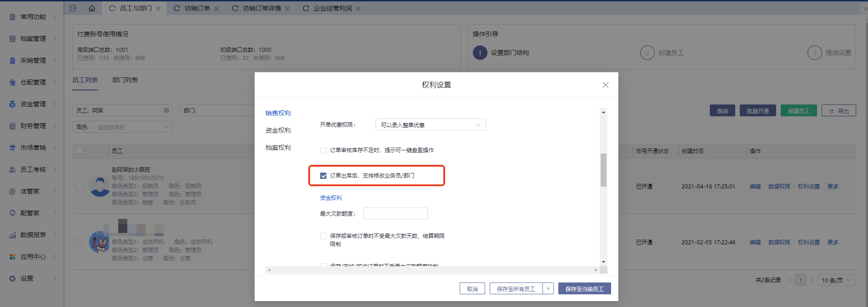The height and width of the screenshot is (307, 868).
Task: Open the 开单优惠权限 dropdown
Action: pos(430,125)
